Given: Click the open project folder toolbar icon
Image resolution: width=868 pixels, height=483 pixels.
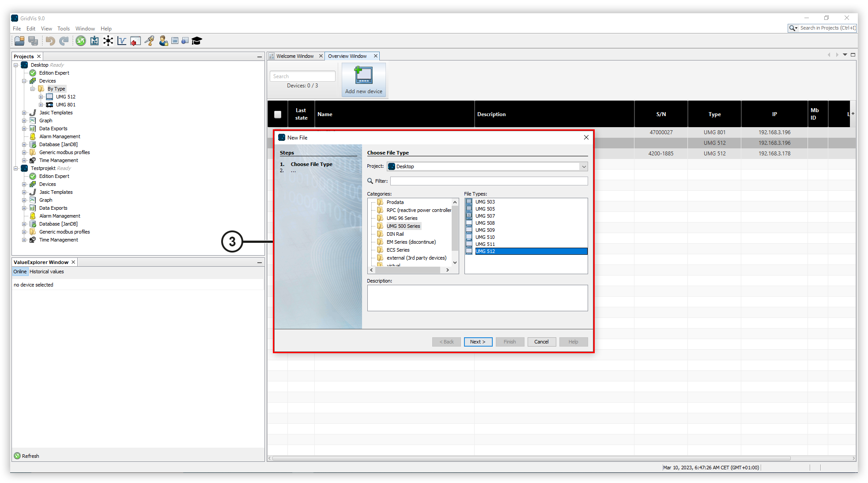Looking at the screenshot, I should coord(19,41).
